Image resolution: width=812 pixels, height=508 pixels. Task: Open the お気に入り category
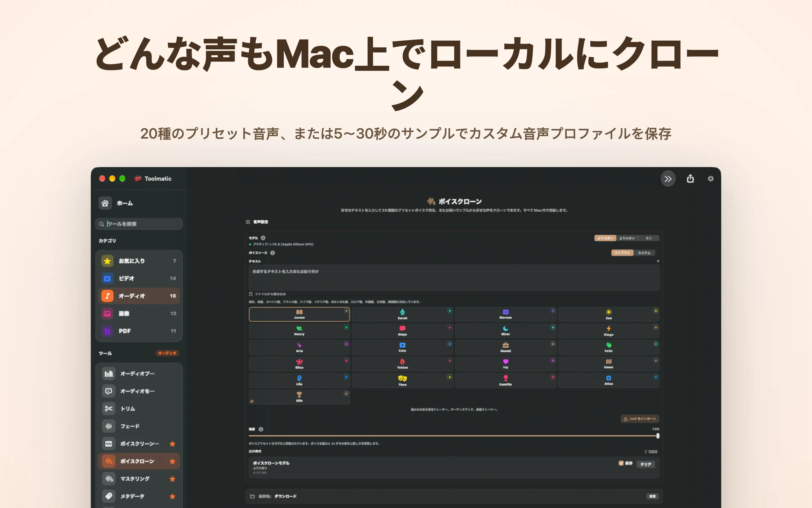click(x=139, y=261)
